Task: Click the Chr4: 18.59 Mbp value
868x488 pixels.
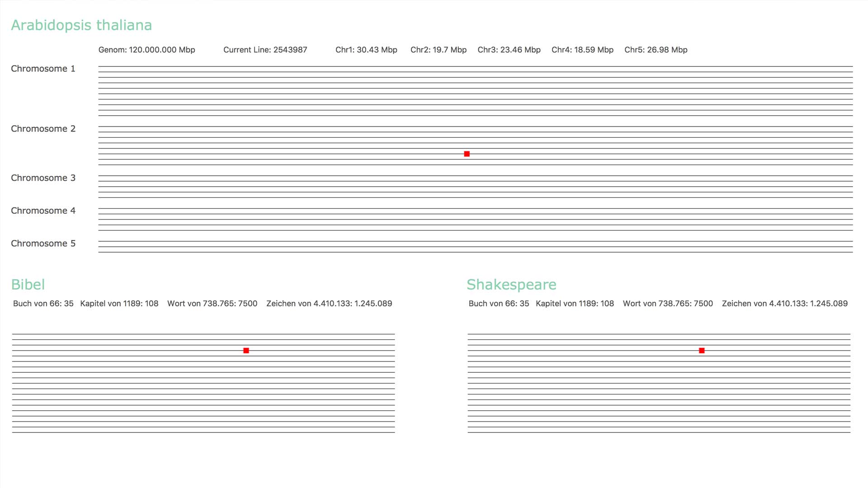Action: 582,50
